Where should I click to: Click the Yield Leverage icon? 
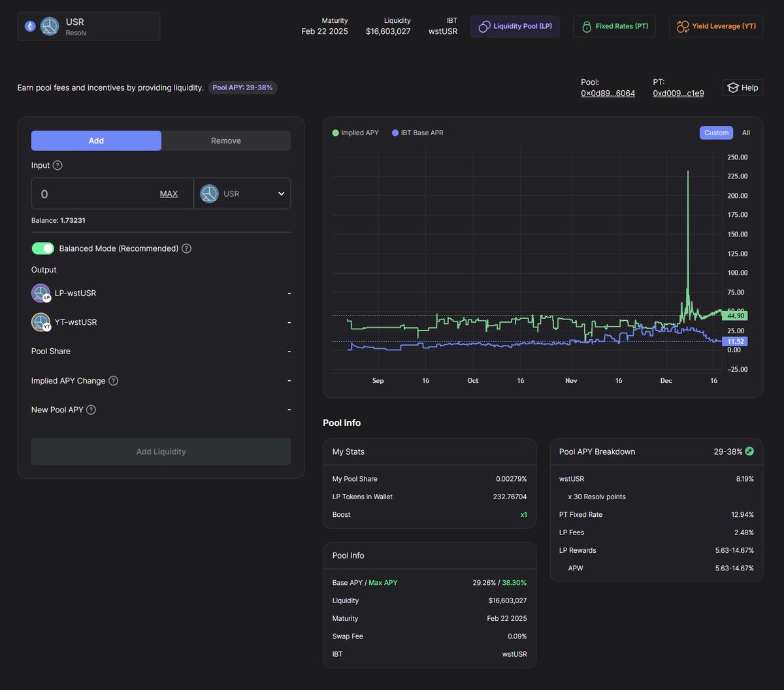(x=683, y=27)
